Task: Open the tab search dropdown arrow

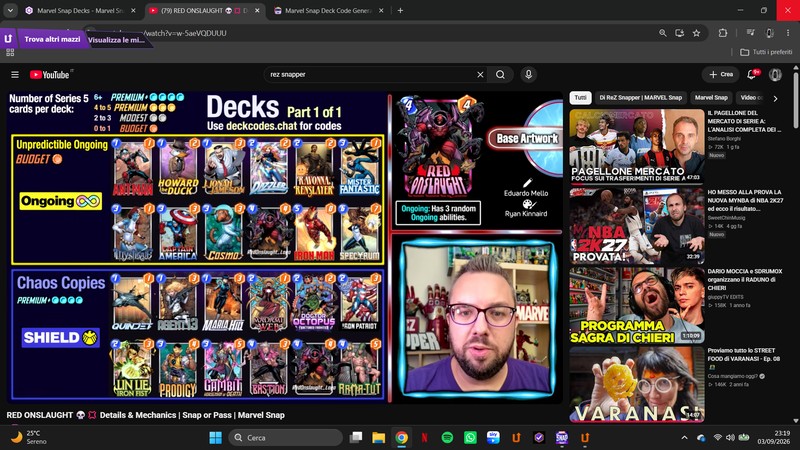Action: (10, 10)
